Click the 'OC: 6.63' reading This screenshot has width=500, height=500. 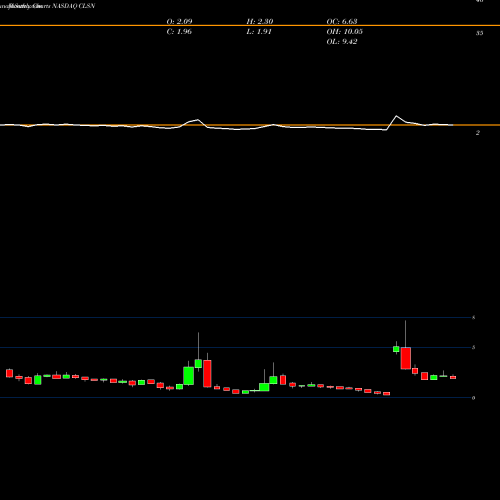342,22
